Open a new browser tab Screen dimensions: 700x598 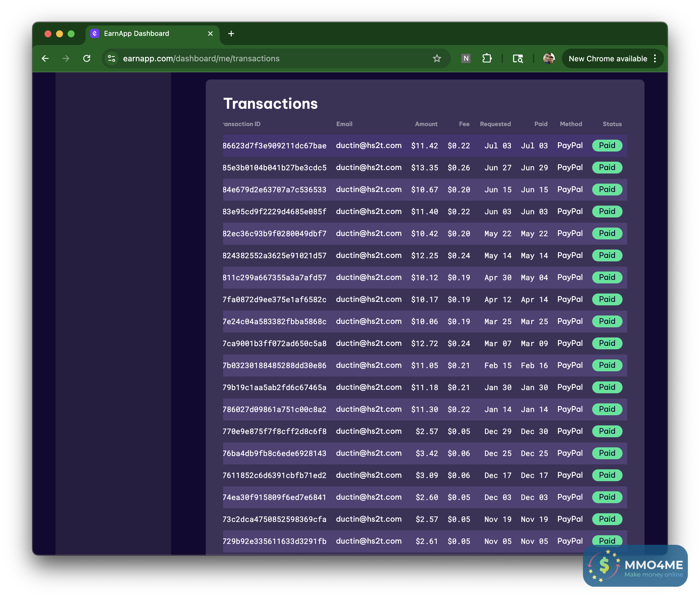(x=231, y=34)
